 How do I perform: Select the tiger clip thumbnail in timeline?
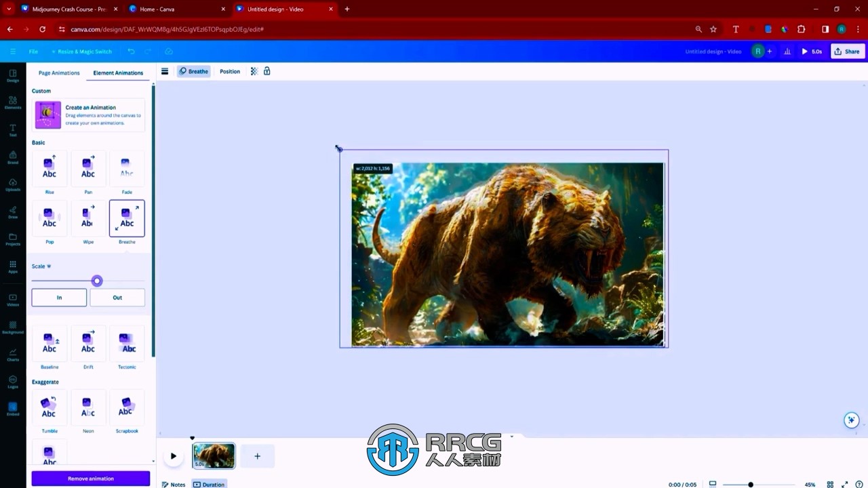(214, 456)
